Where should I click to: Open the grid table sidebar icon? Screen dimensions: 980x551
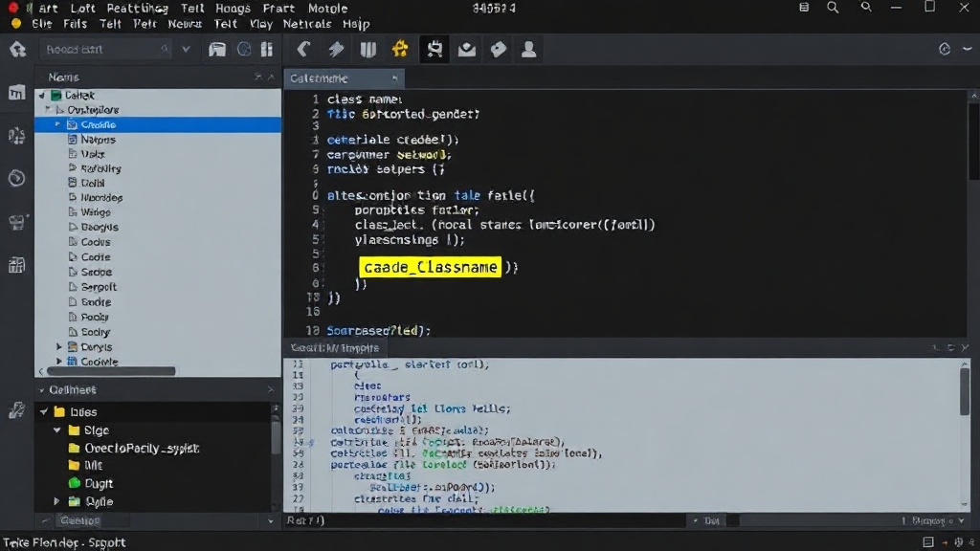pyautogui.click(x=17, y=265)
